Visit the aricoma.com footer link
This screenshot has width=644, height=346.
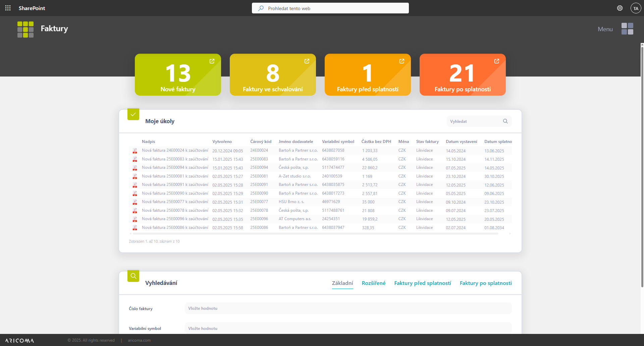[139, 340]
